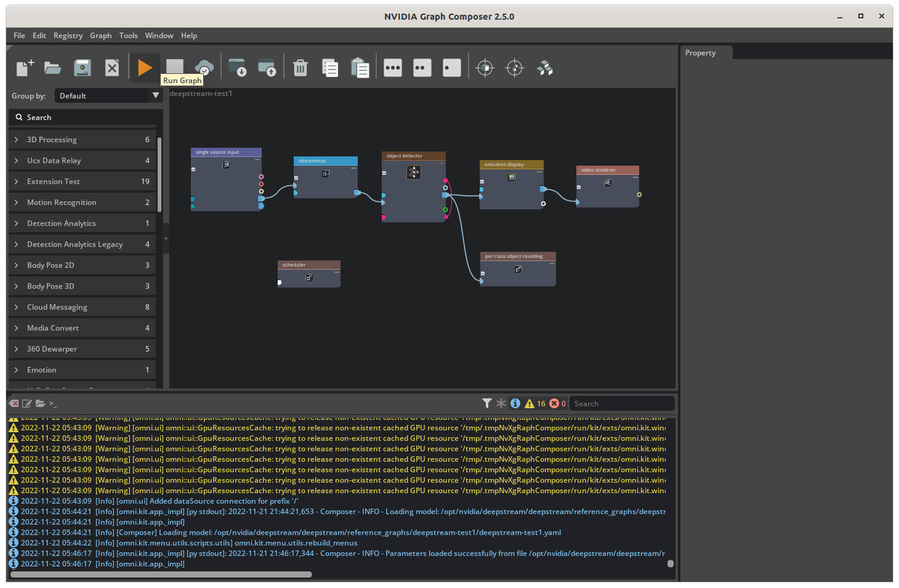899x588 pixels.
Task: Click the crosshair with cube toolbar icon
Action: tap(485, 68)
